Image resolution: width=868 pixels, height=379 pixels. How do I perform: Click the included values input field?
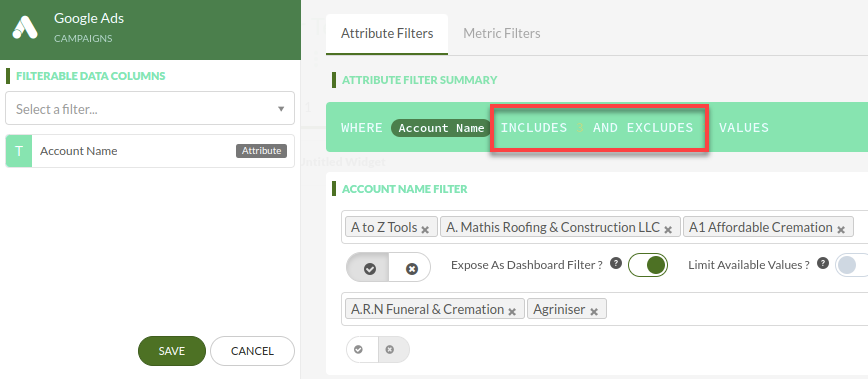[x=604, y=227]
